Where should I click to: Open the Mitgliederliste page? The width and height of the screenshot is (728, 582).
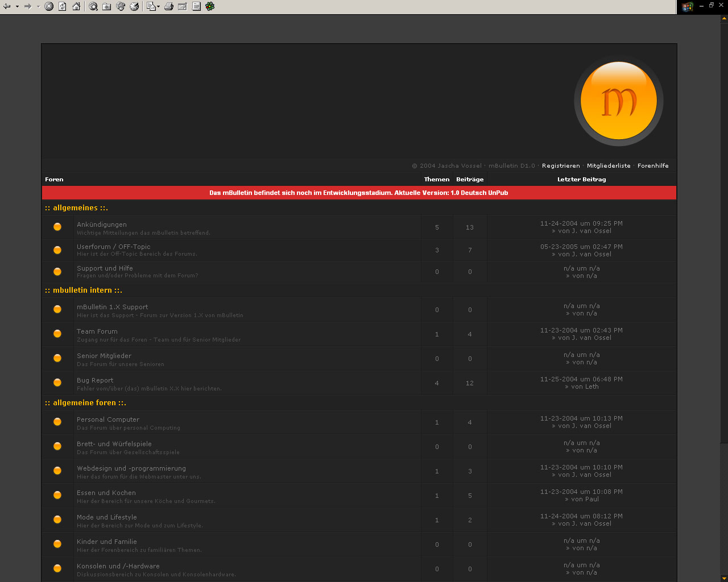tap(609, 166)
